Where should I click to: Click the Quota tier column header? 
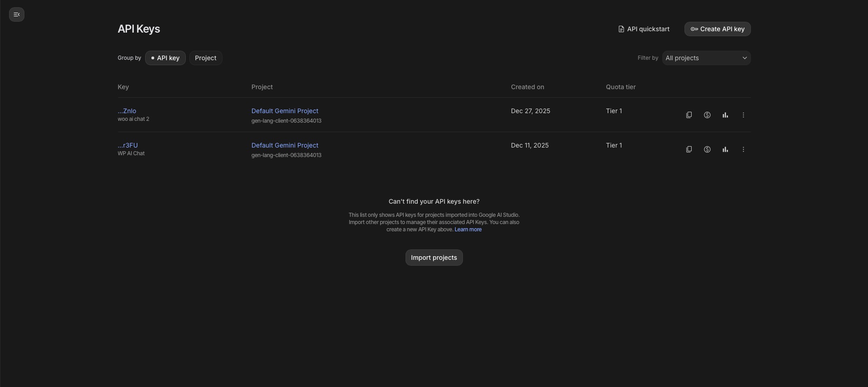[x=621, y=87]
